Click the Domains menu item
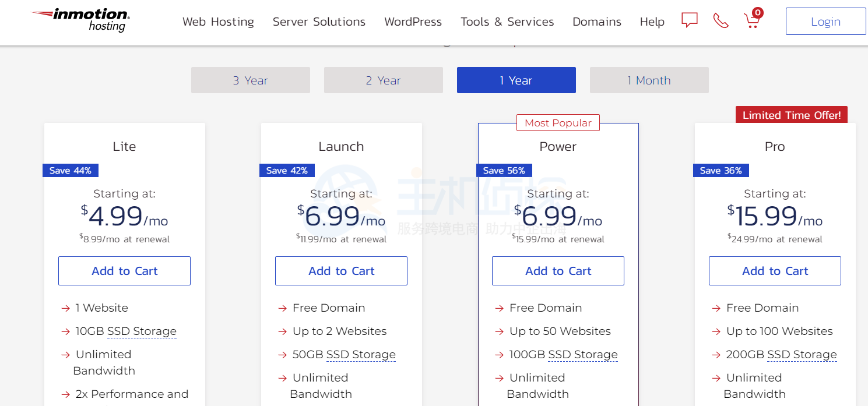The height and width of the screenshot is (406, 868). 597,22
